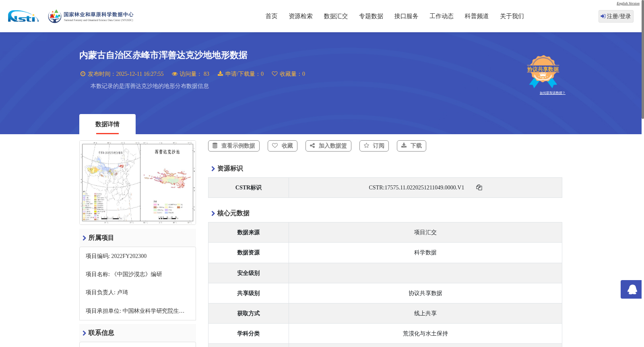
Task: Click the 科学数据 value cell
Action: pyautogui.click(x=425, y=253)
